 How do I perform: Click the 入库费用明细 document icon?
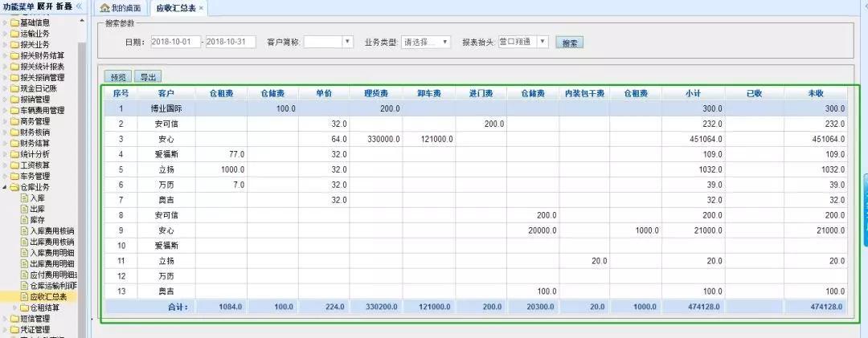[x=24, y=253]
